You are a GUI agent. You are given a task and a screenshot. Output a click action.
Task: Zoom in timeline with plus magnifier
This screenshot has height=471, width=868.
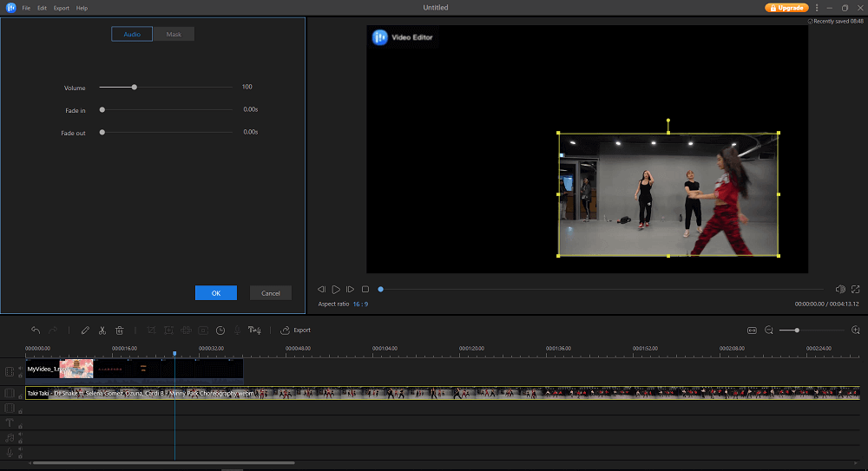tap(856, 330)
